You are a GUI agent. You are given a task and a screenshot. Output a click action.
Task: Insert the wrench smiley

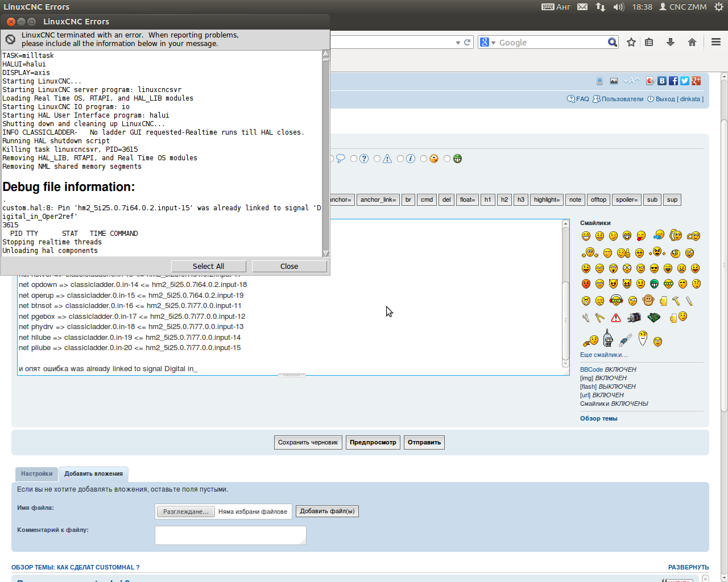[586, 318]
